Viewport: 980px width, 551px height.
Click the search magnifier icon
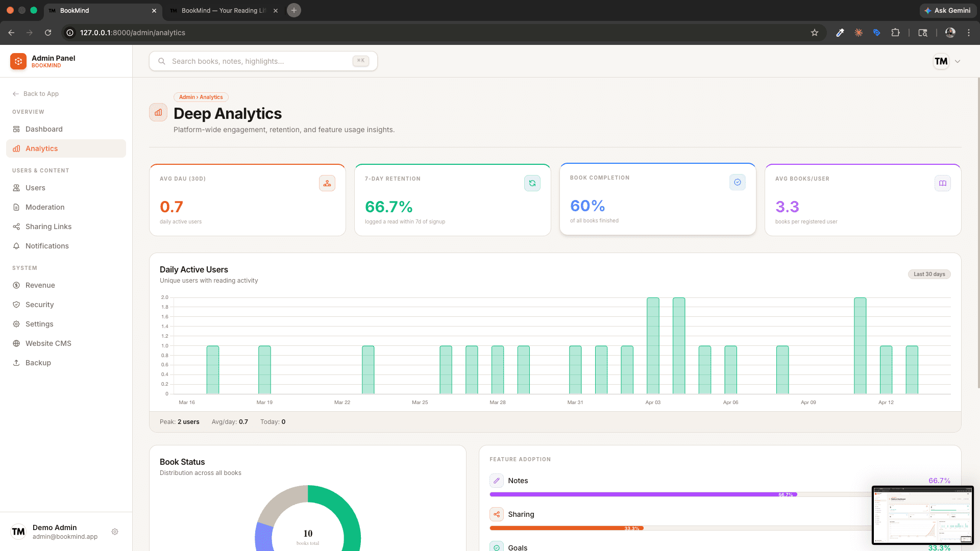pyautogui.click(x=162, y=61)
